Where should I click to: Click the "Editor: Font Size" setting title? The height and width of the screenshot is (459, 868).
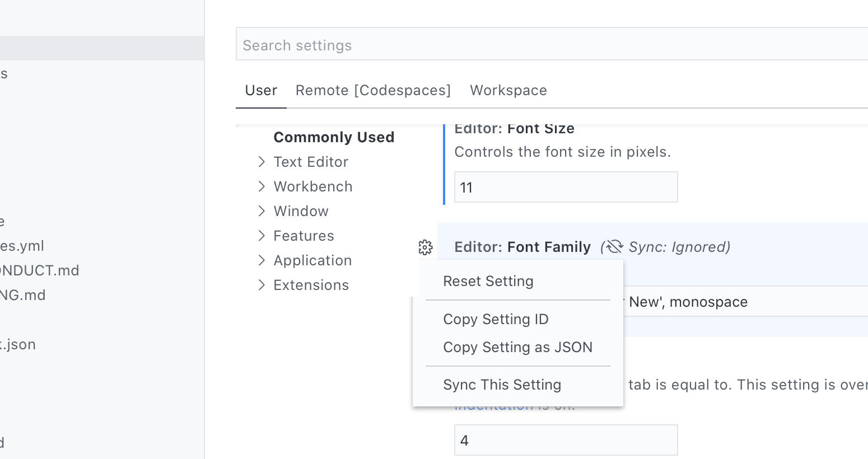tap(514, 129)
